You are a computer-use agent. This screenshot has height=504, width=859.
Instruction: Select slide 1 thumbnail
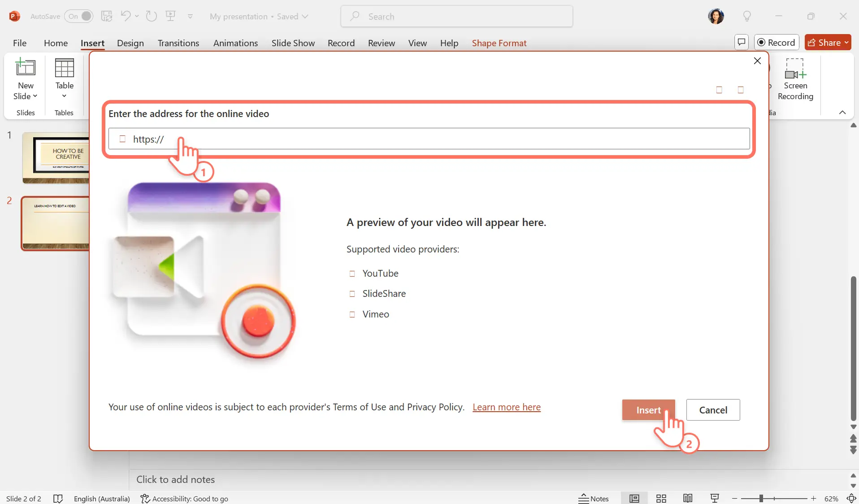pos(56,158)
